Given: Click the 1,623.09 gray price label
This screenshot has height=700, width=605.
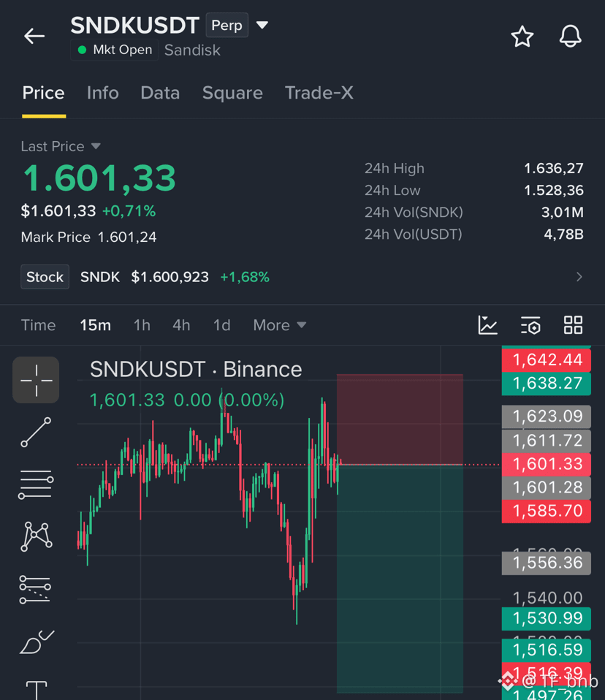Looking at the screenshot, I should (x=546, y=416).
